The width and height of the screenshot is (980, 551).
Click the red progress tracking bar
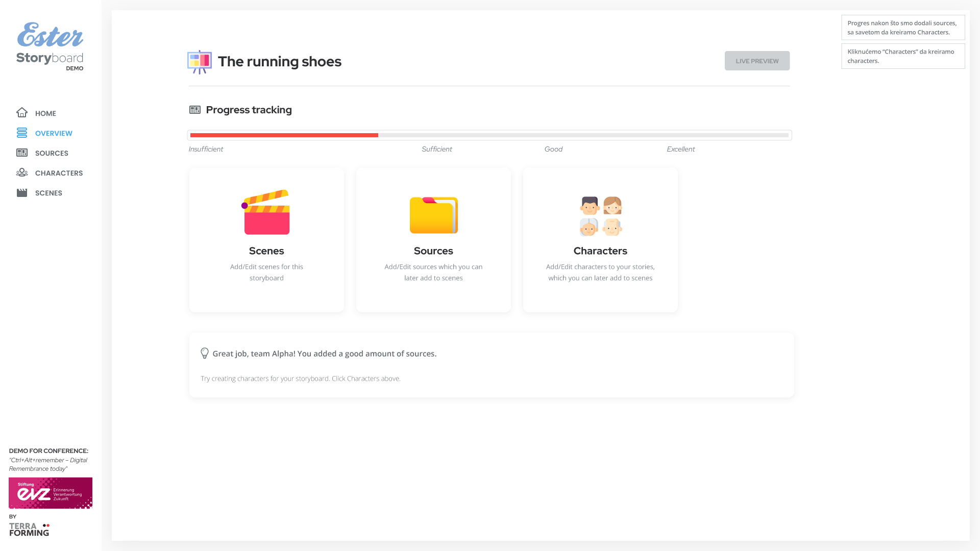click(x=284, y=135)
